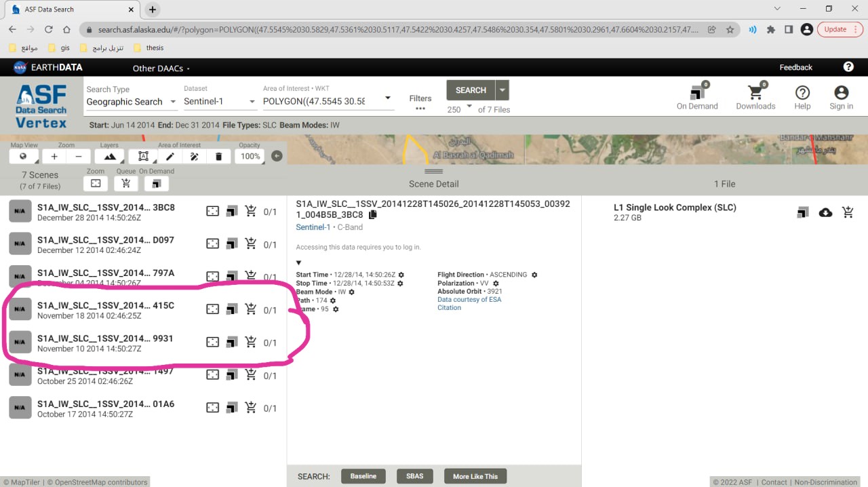Screen dimensions: 868x487
Task: Open the Other DAACs menu
Action: click(x=161, y=68)
